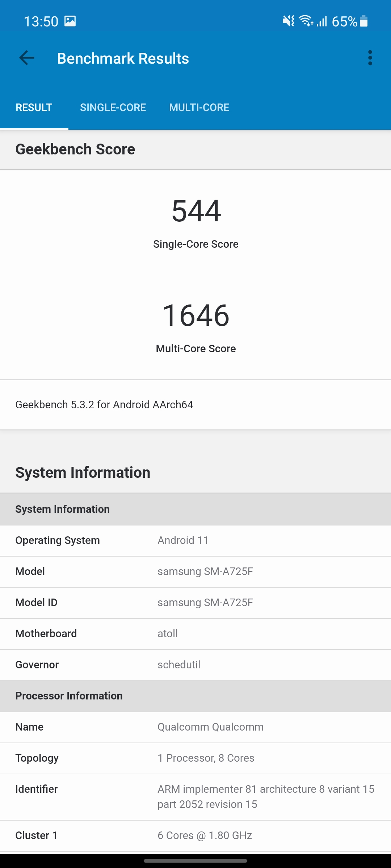Switch to the SINGLE-CORE tab
This screenshot has height=868, width=391.
coord(113,107)
